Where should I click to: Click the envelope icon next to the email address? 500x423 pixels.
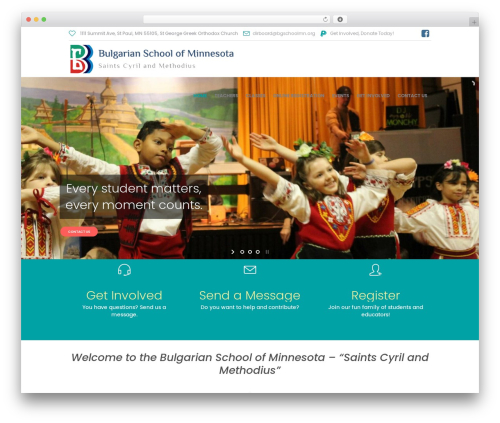(x=246, y=33)
